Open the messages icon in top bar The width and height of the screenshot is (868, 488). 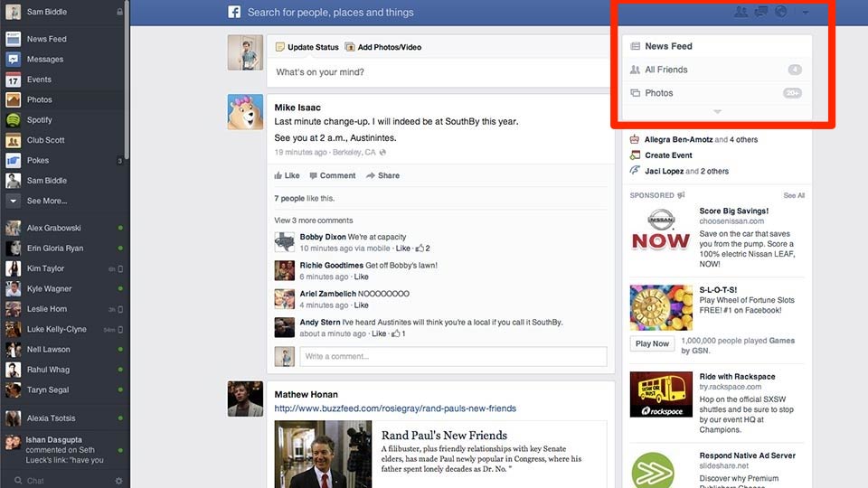(761, 12)
